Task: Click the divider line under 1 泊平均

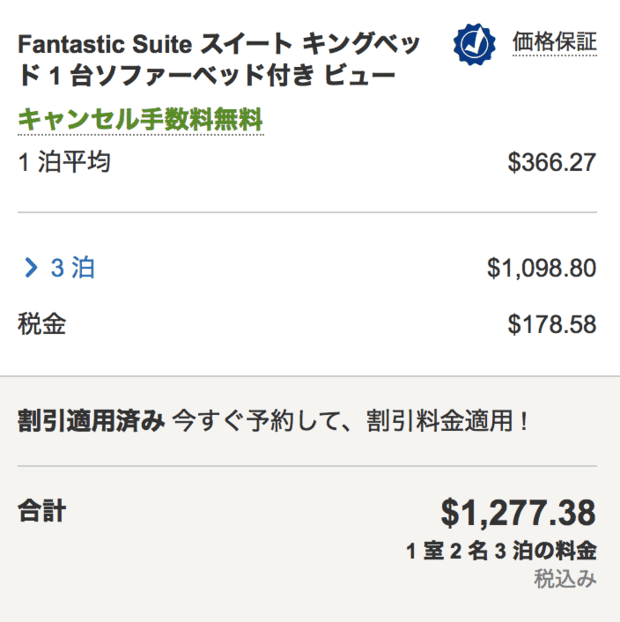Action: point(307,212)
